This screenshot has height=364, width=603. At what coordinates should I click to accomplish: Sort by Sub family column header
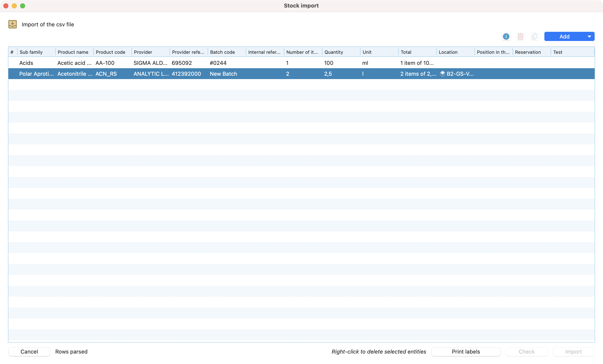click(31, 52)
